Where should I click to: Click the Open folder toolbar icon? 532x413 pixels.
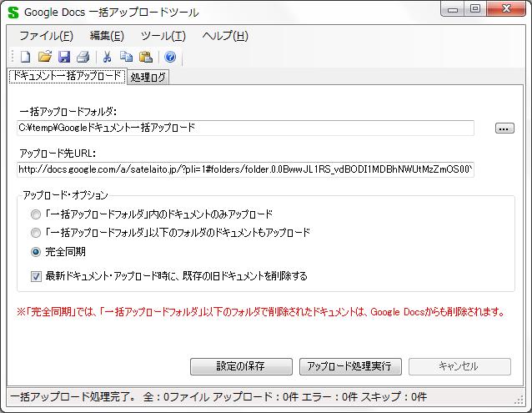click(45, 58)
